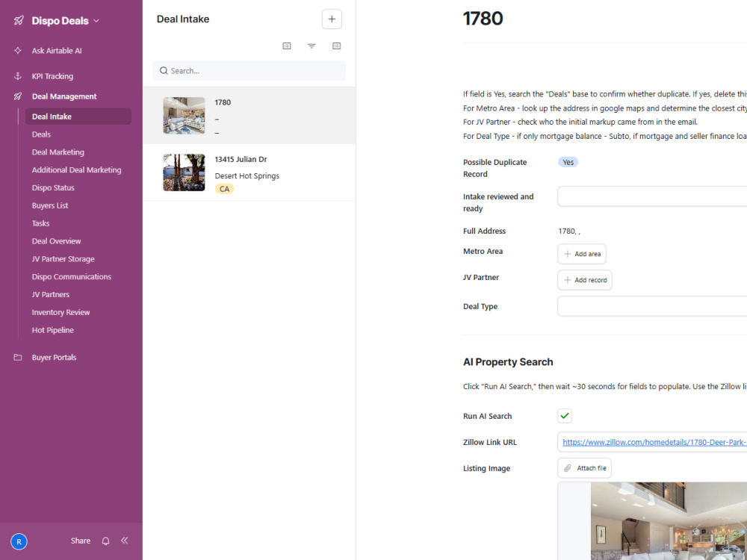Open the Deal Overview page
Screen dimensions: 747x560
[x=56, y=241]
